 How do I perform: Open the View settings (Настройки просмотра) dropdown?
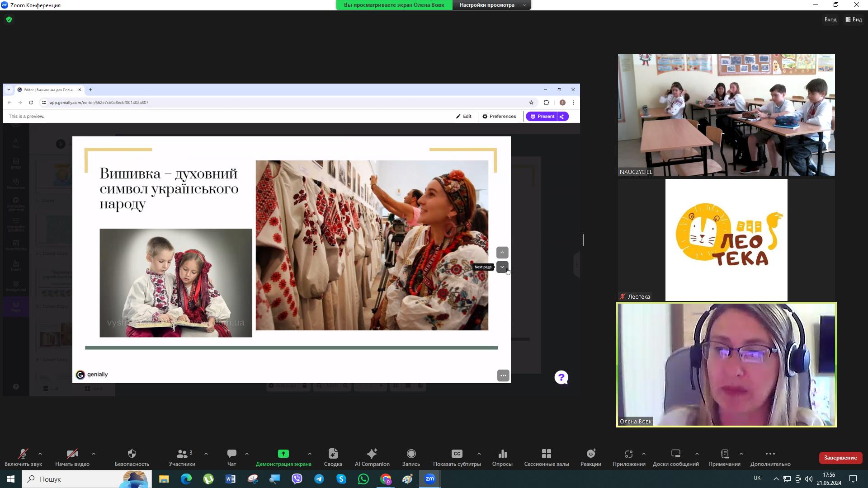[x=492, y=5]
